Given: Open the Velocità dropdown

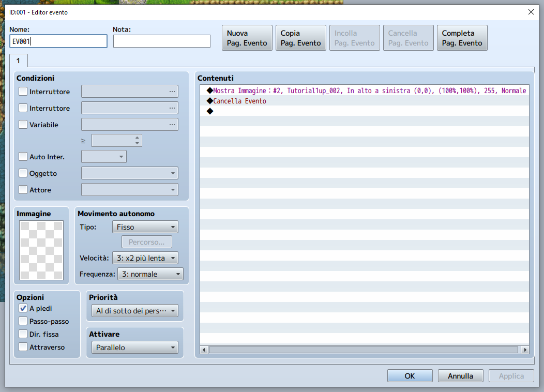Looking at the screenshot, I should point(145,258).
